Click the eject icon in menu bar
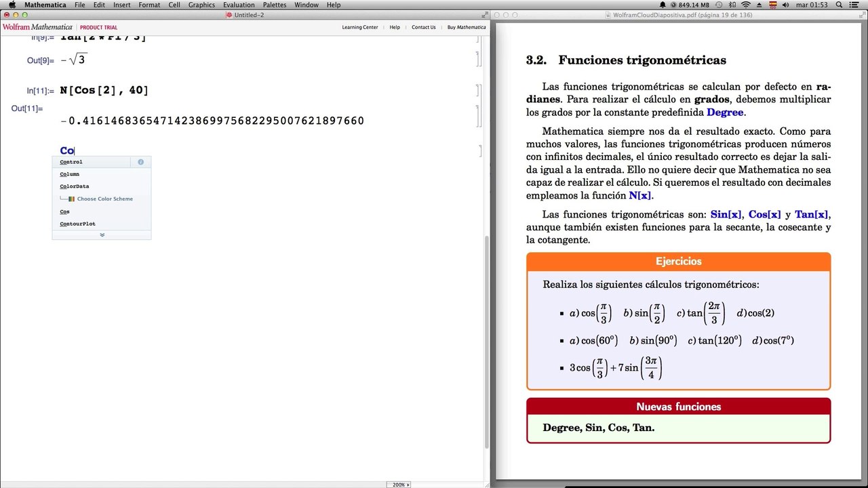Image resolution: width=868 pixels, height=488 pixels. tap(759, 5)
